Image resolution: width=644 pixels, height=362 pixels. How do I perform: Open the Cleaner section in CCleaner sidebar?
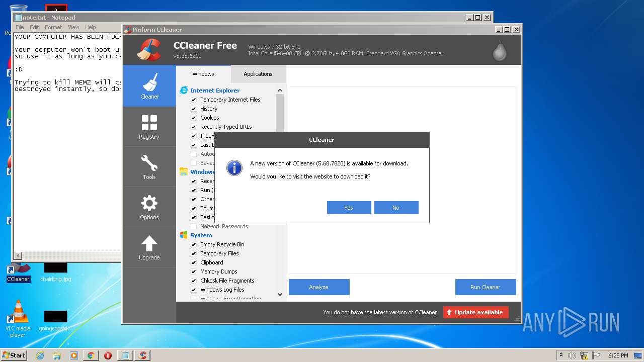coord(149,86)
